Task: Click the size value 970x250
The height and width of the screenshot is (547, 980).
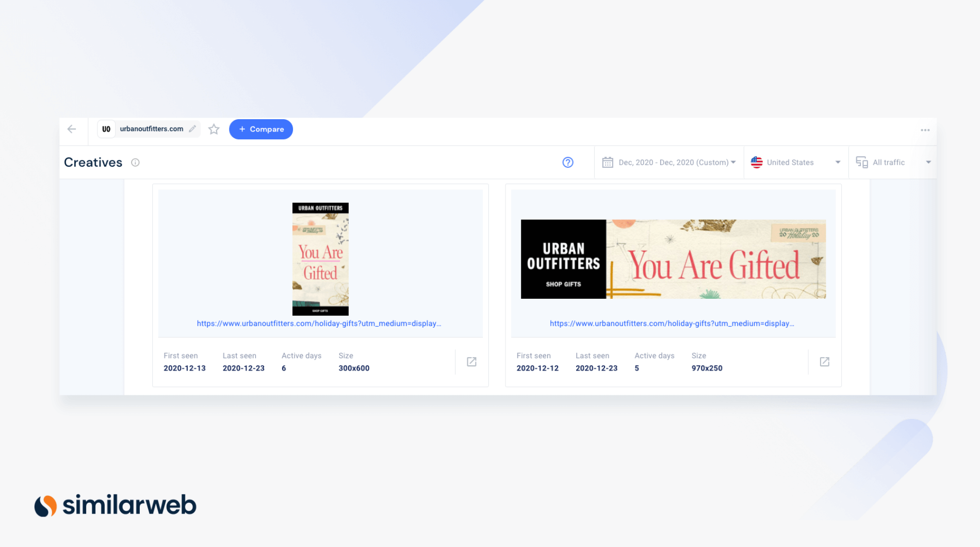Action: [707, 368]
